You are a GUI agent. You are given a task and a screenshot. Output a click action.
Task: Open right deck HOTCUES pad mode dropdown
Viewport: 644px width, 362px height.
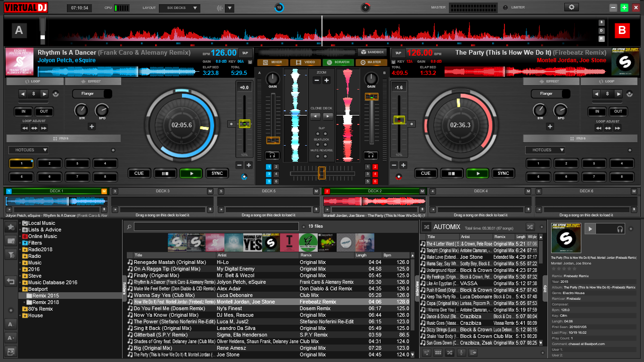[x=545, y=150]
